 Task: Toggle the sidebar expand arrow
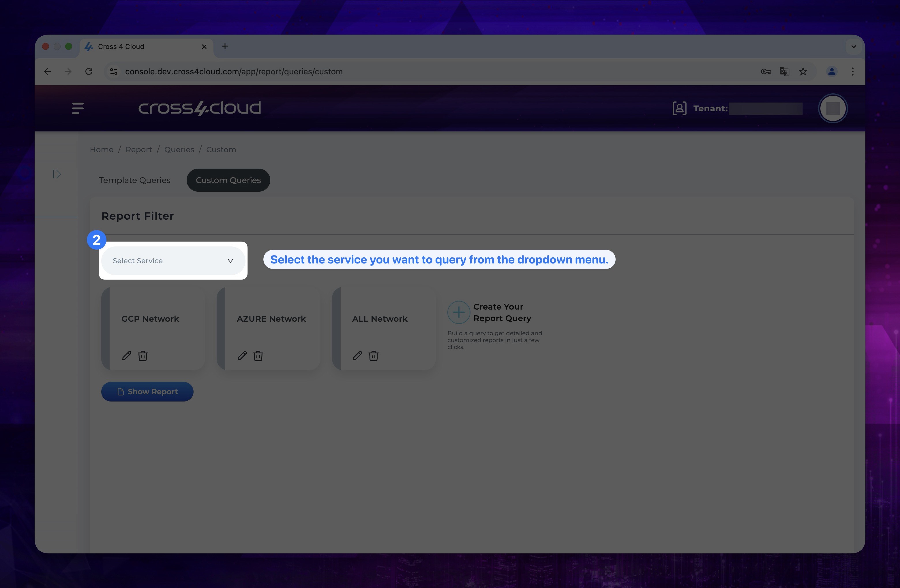(x=57, y=174)
